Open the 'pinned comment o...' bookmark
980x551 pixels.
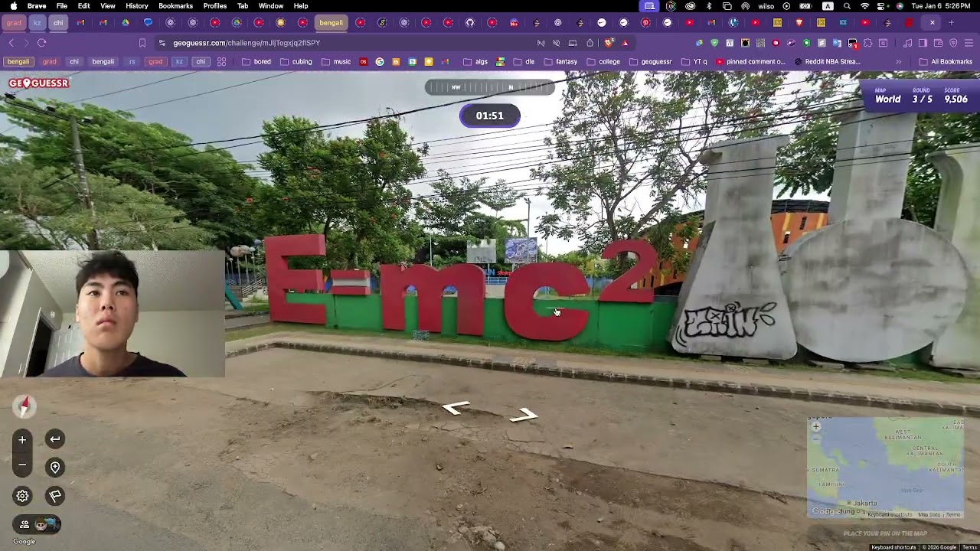point(750,61)
